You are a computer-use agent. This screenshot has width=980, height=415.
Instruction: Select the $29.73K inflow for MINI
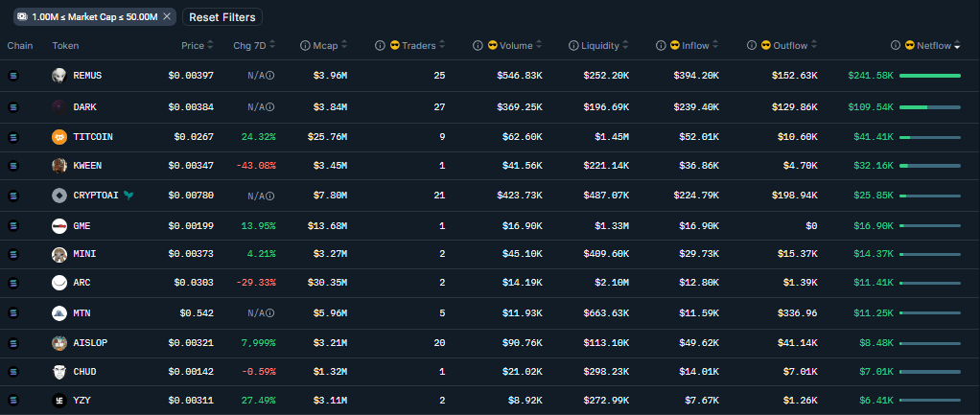[699, 254]
